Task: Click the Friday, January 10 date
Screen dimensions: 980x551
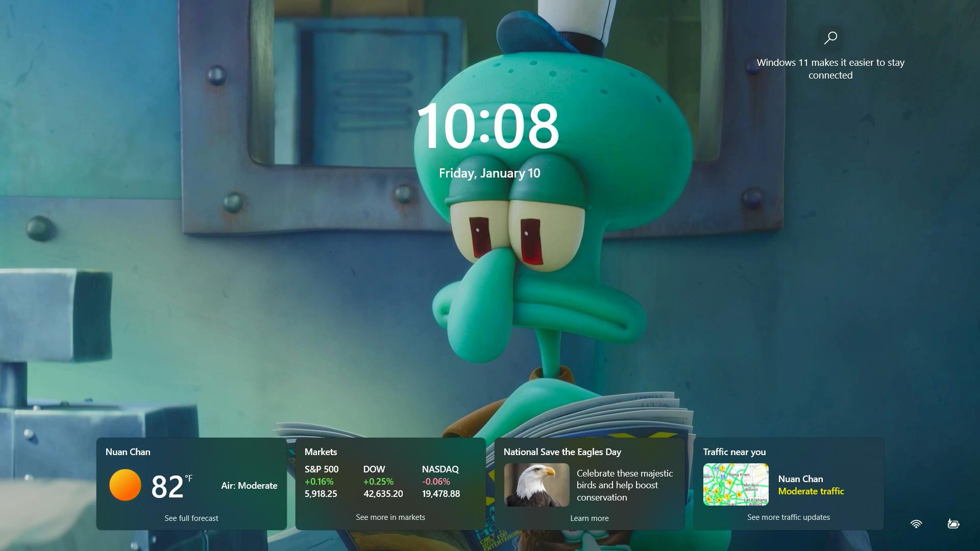Action: [489, 173]
